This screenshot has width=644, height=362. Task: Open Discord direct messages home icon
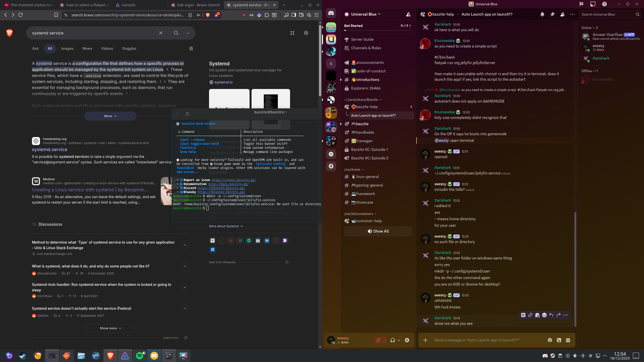(x=331, y=13)
